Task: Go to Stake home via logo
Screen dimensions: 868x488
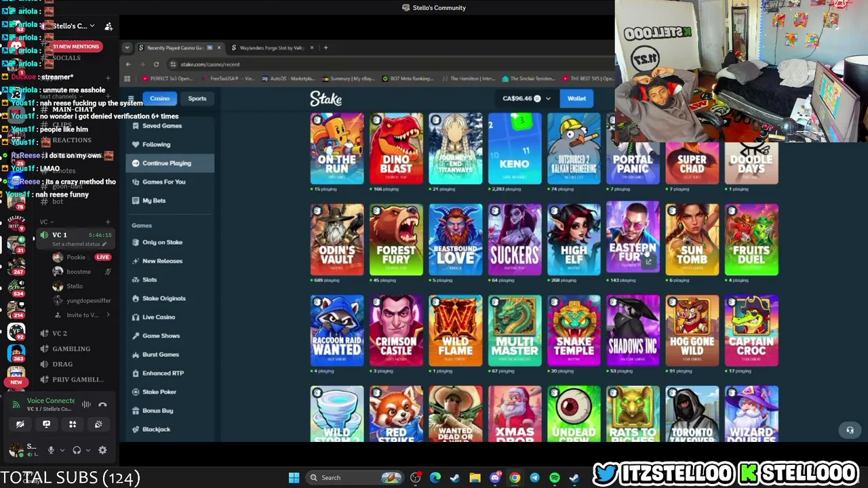Action: pos(326,99)
